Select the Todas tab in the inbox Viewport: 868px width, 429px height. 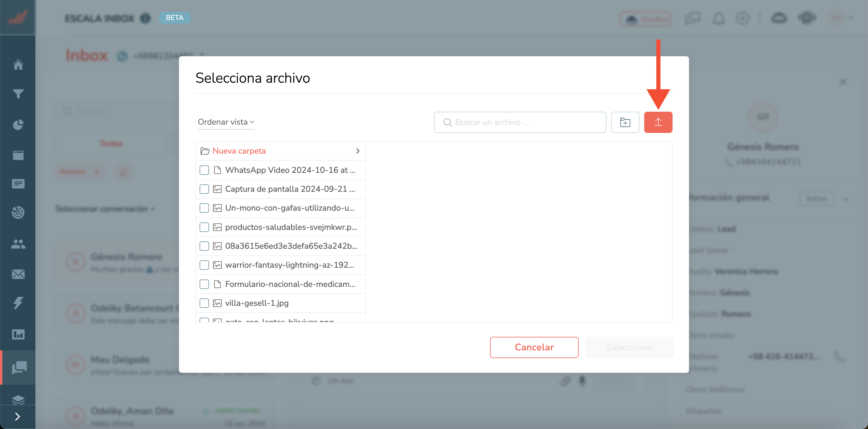111,143
